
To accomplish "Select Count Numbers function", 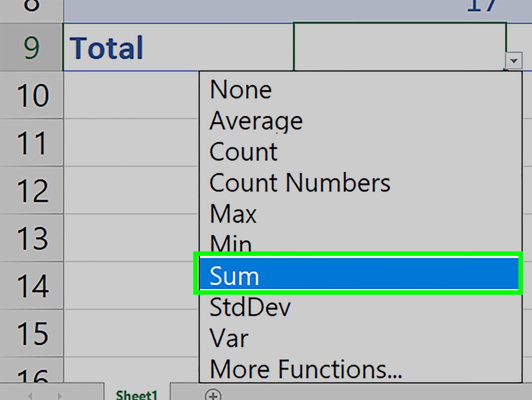I will coord(361,183).
